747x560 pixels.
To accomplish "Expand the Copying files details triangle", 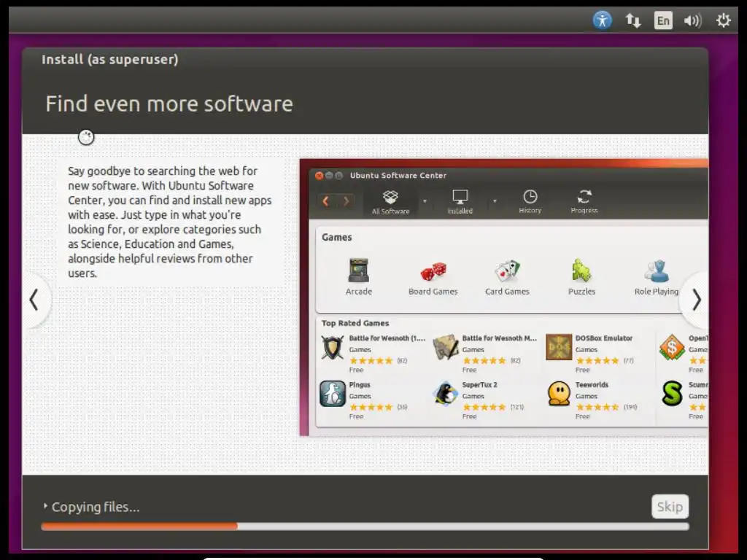I will click(45, 506).
